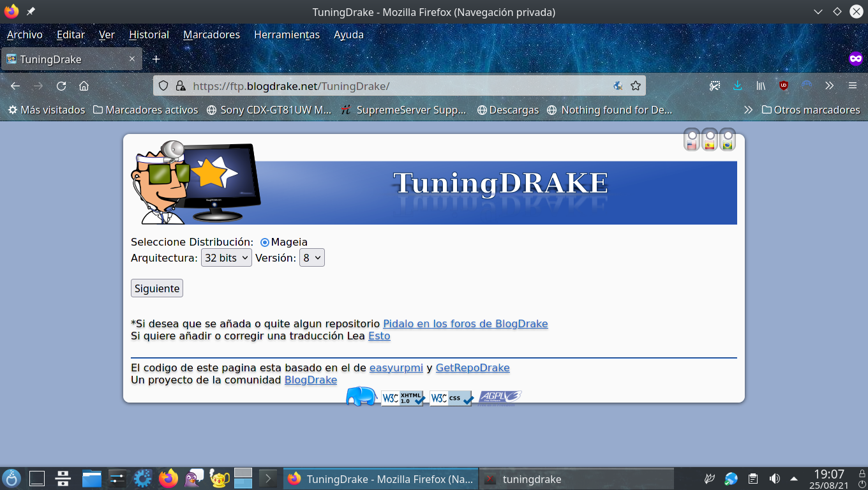Select the Brazilian flag Portuguese language option
This screenshot has width=868, height=490.
pyautogui.click(x=728, y=140)
